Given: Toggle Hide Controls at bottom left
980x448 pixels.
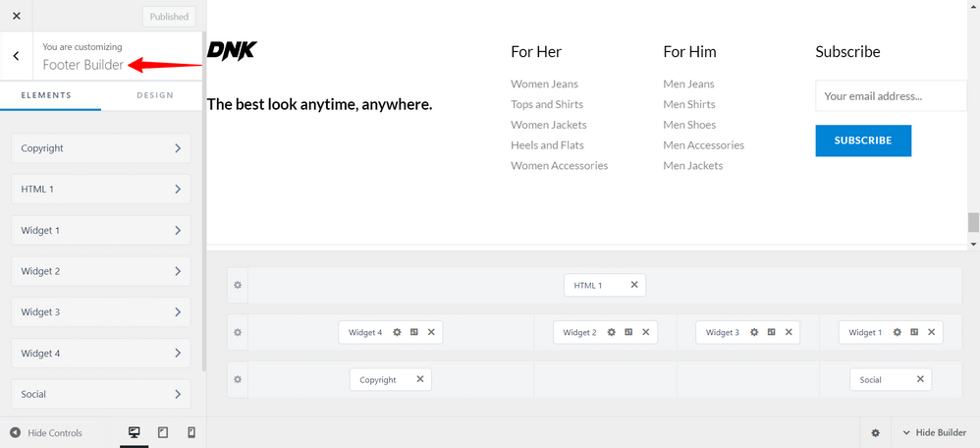Looking at the screenshot, I should pyautogui.click(x=46, y=433).
